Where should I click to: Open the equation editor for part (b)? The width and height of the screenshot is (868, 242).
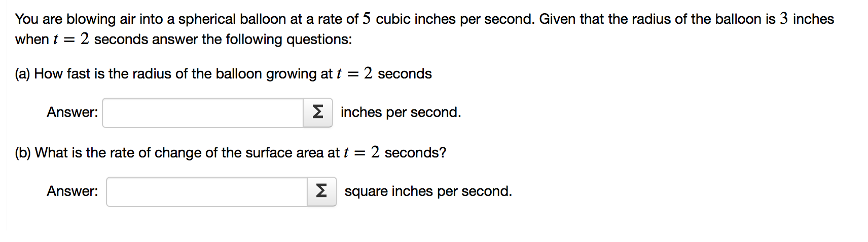pos(321,191)
